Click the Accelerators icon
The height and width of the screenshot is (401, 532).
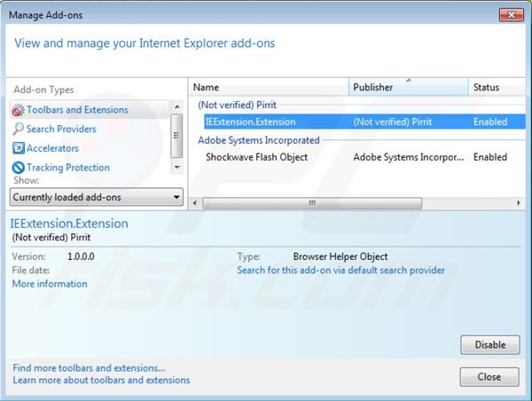[x=18, y=148]
